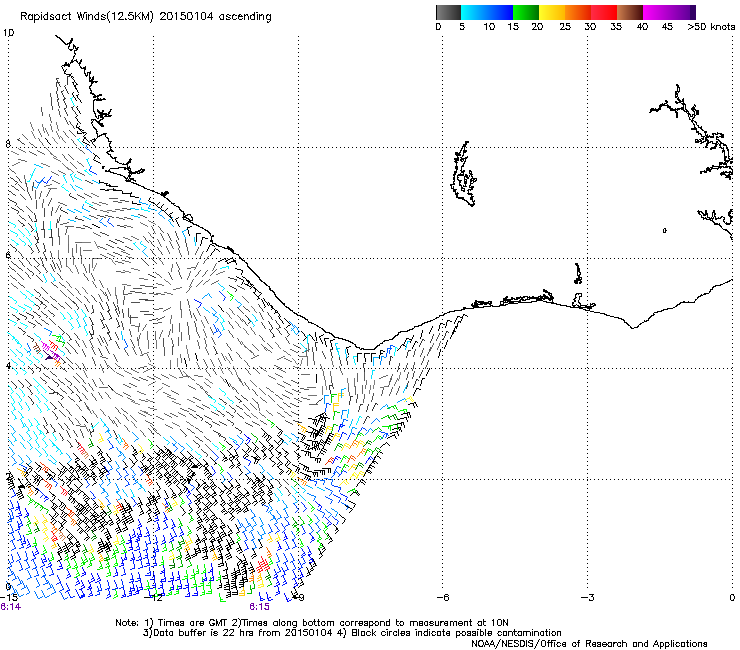The height and width of the screenshot is (650, 740).
Task: Click the legend label "25"
Action: tap(565, 27)
